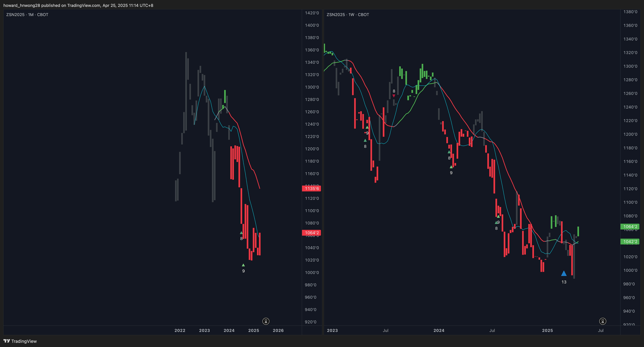Click the red down triangle under 8
Viewport: 644px width, 347px height.
point(394,96)
